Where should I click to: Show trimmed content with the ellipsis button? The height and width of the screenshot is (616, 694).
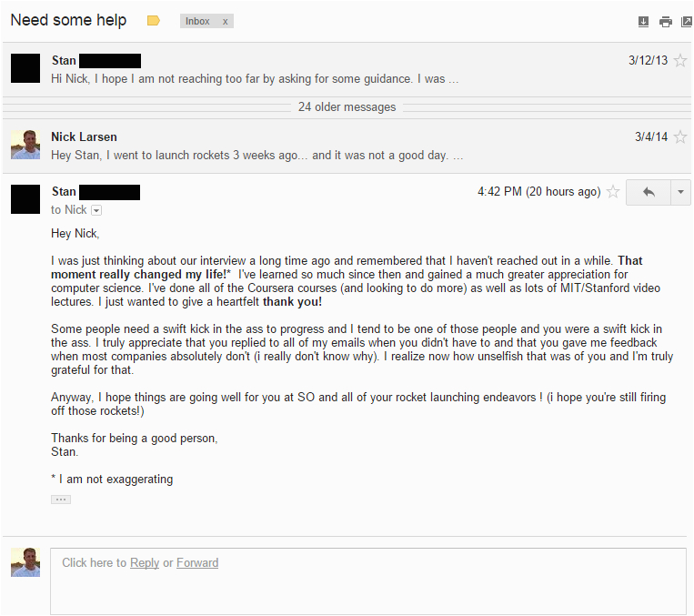point(61,499)
